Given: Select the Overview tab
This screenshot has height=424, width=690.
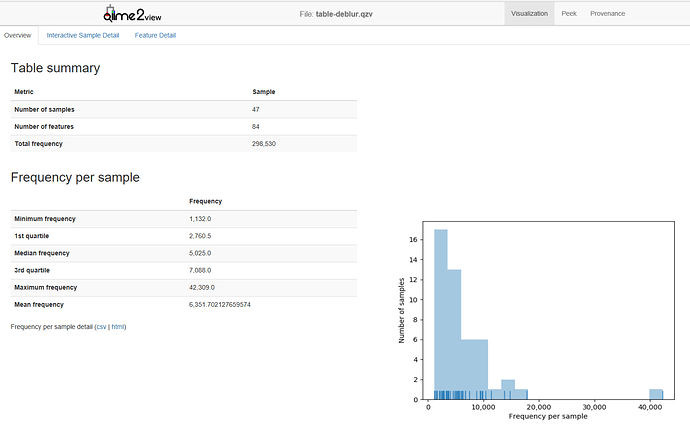Looking at the screenshot, I should (17, 35).
